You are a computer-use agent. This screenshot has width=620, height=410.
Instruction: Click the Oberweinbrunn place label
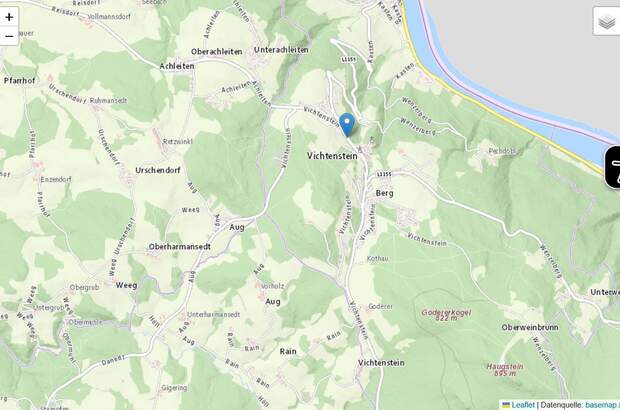pos(530,327)
